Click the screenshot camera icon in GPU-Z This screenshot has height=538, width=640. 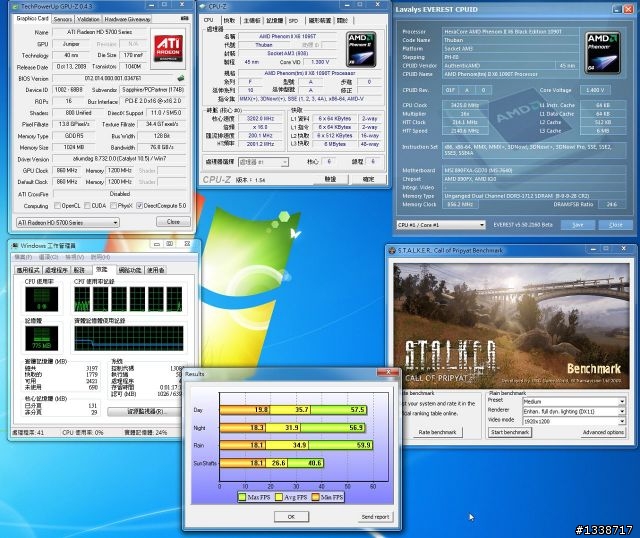(x=184, y=18)
